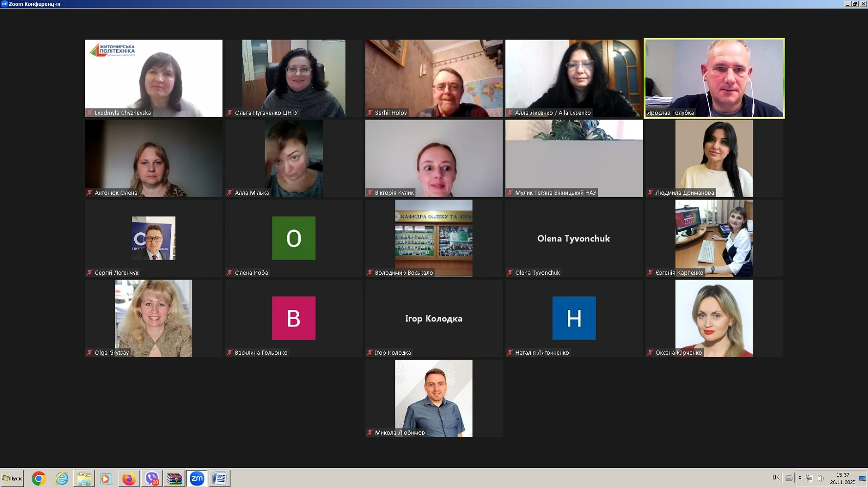This screenshot has width=868, height=488.
Task: Click the muted mic icon by Оксана Юрченко
Action: (x=650, y=353)
